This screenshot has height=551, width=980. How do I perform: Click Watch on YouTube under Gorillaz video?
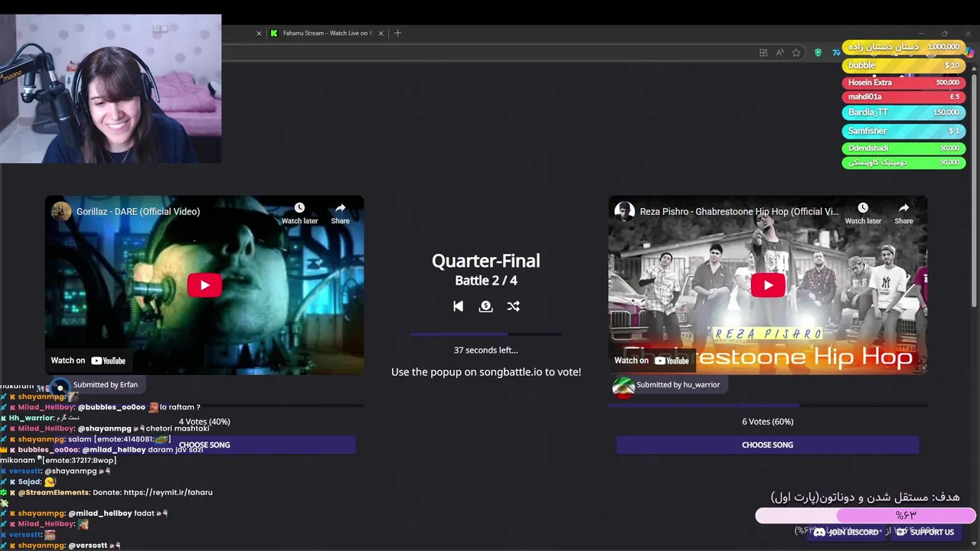(88, 360)
